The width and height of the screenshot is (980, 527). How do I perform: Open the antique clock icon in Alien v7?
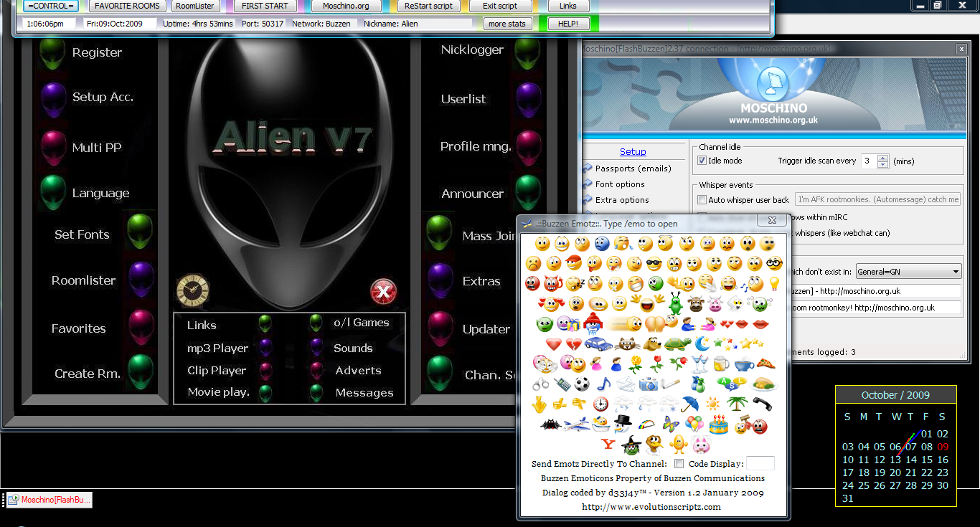193,290
